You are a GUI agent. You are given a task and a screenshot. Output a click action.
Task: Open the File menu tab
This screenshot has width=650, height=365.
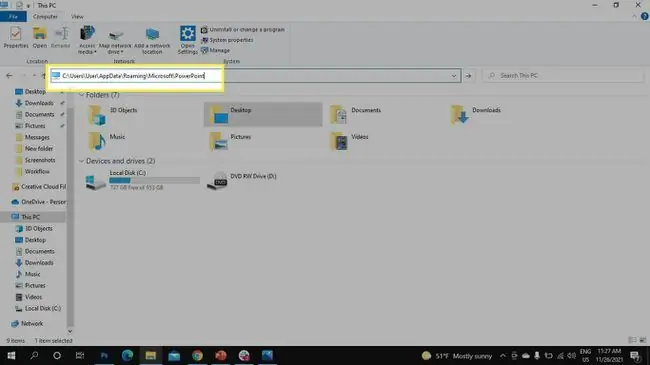(13, 17)
